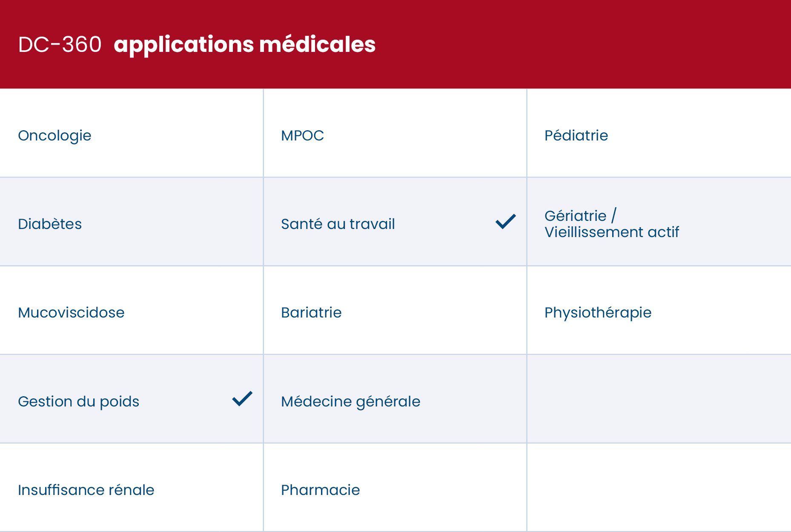The image size is (791, 532).
Task: Select the Oncologie cell
Action: 55,136
